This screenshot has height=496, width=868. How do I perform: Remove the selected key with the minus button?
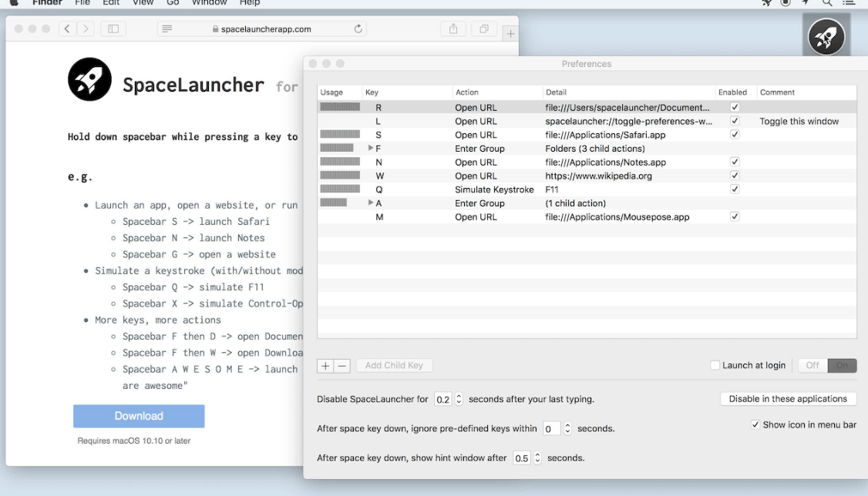pyautogui.click(x=342, y=366)
